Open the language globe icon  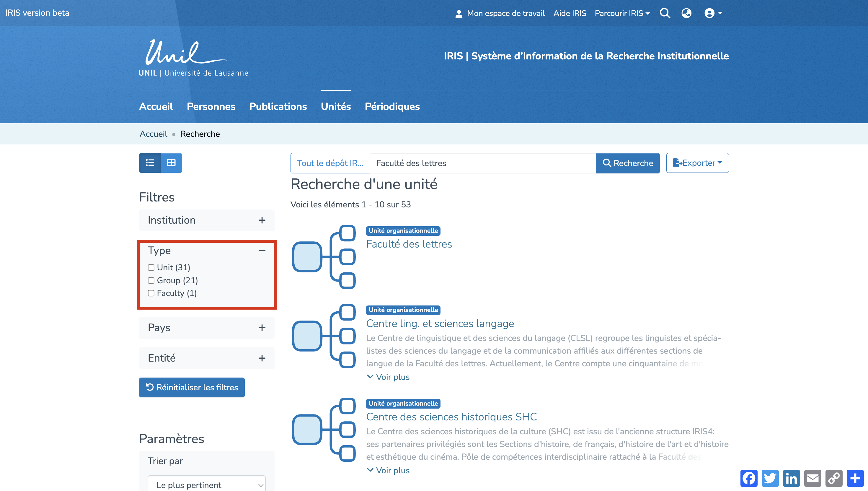click(686, 13)
